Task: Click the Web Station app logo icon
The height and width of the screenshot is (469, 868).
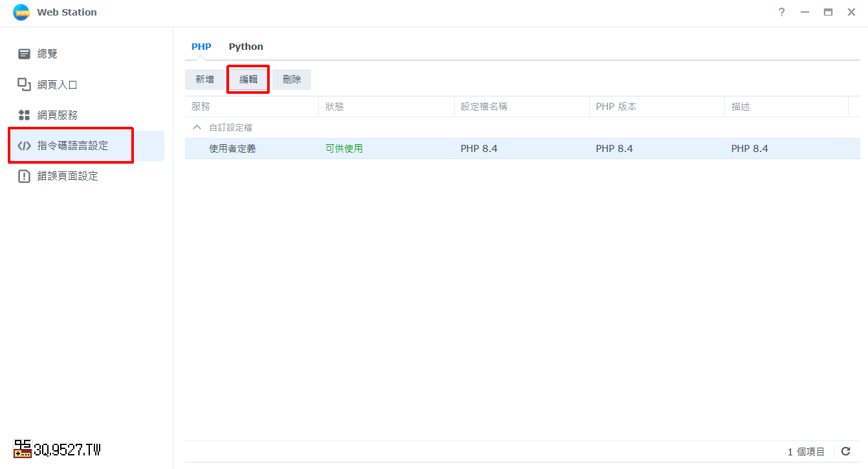Action: pyautogui.click(x=21, y=12)
